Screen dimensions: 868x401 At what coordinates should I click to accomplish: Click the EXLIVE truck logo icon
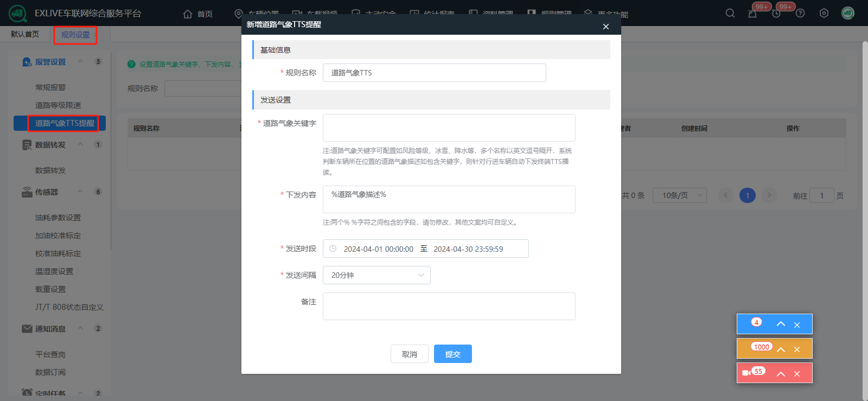[x=17, y=13]
